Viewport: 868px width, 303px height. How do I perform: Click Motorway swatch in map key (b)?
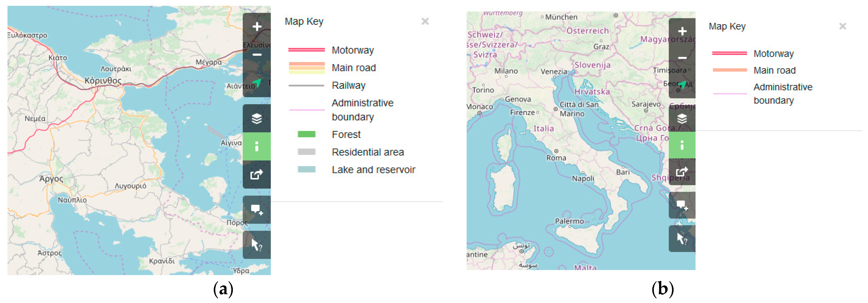[730, 53]
